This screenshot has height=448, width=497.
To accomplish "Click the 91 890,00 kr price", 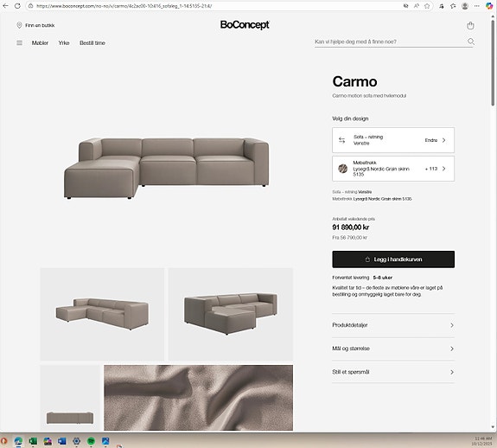I will pos(351,227).
